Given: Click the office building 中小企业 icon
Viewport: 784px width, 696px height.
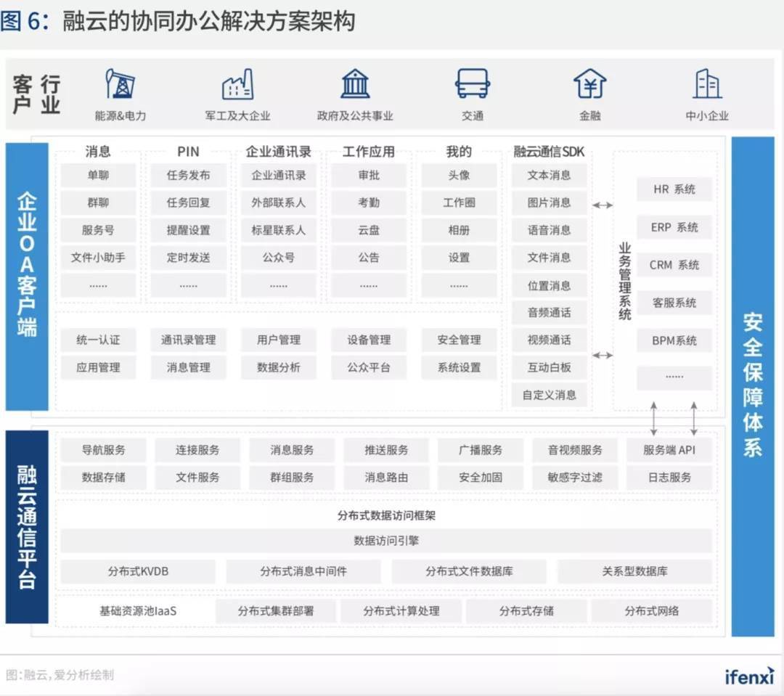Looking at the screenshot, I should coord(707,83).
